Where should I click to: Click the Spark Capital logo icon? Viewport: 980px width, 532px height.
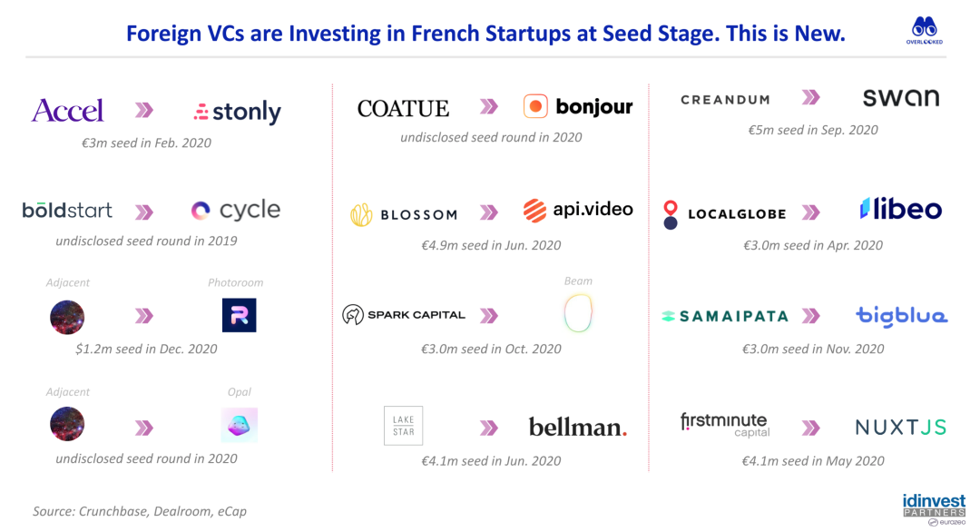point(352,314)
